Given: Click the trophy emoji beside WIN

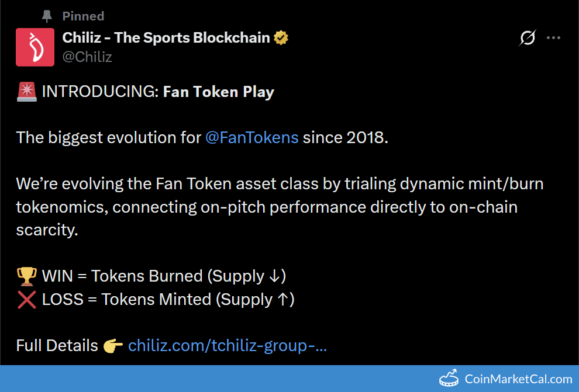Looking at the screenshot, I should click(x=26, y=276).
